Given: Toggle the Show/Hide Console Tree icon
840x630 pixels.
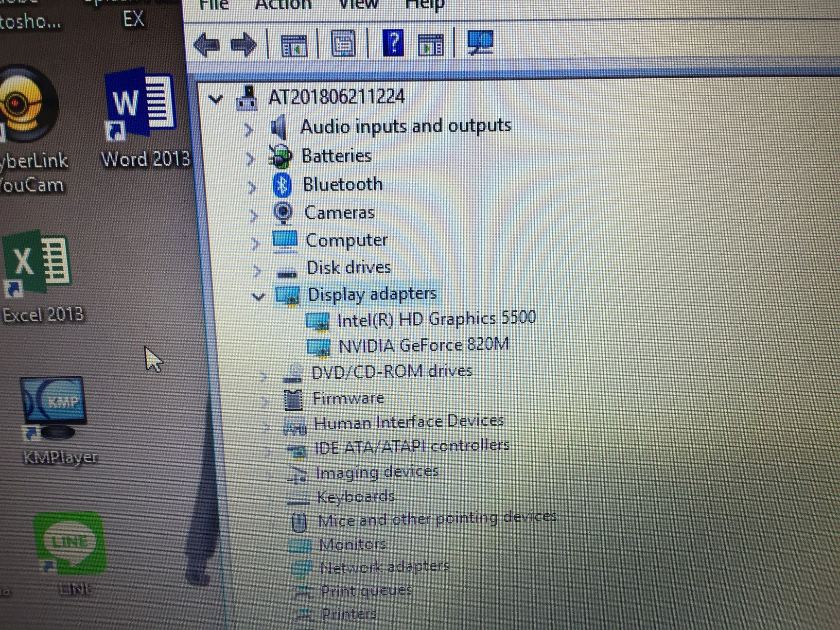Looking at the screenshot, I should (x=293, y=44).
